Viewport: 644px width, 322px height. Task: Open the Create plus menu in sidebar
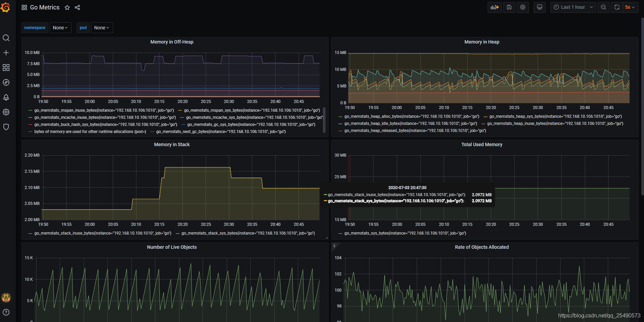(6, 53)
